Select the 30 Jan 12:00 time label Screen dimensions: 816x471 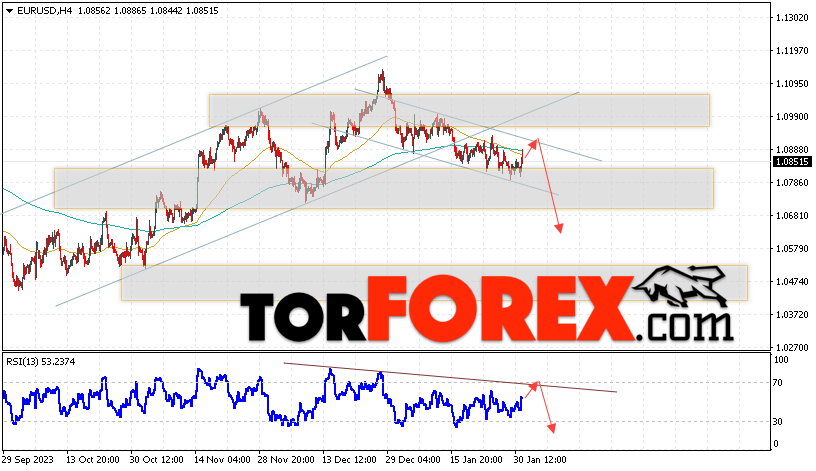pyautogui.click(x=540, y=460)
